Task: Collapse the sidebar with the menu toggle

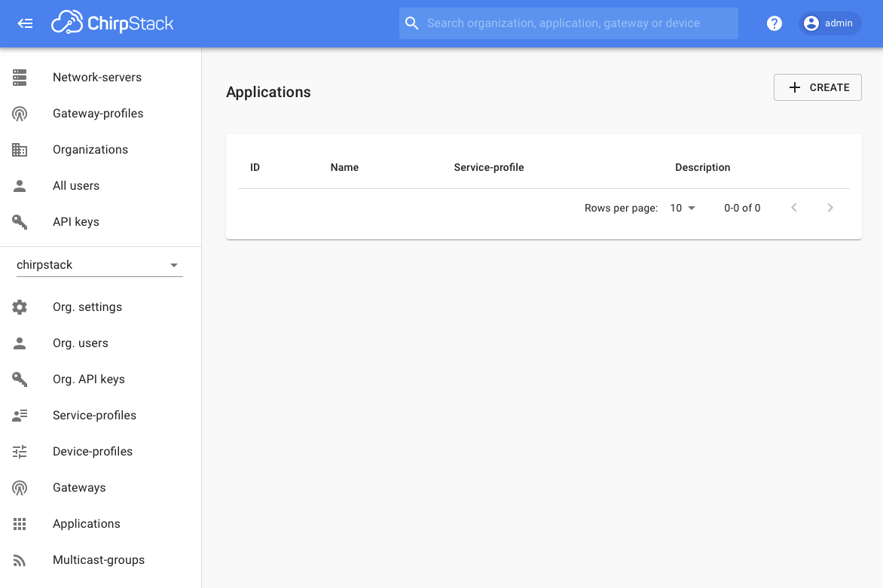Action: (x=25, y=23)
